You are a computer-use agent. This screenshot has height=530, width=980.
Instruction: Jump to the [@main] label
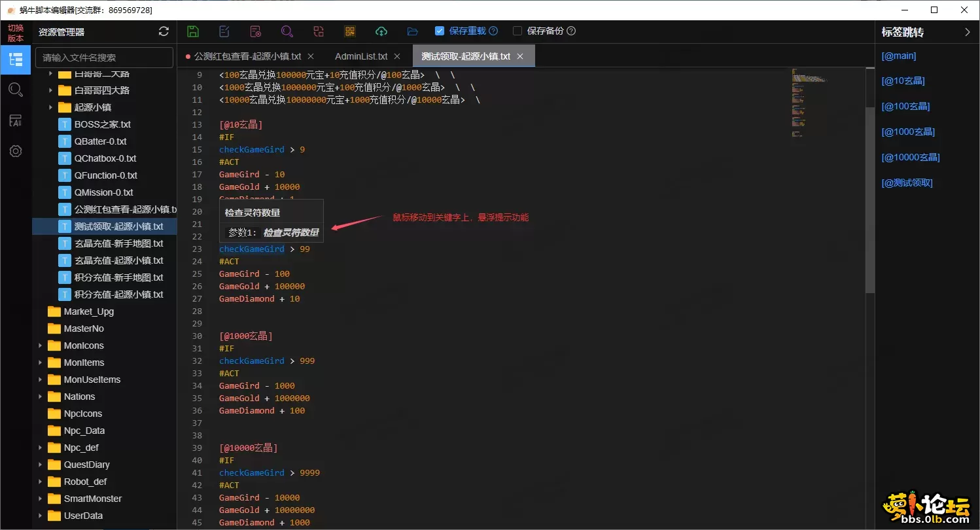click(x=899, y=56)
